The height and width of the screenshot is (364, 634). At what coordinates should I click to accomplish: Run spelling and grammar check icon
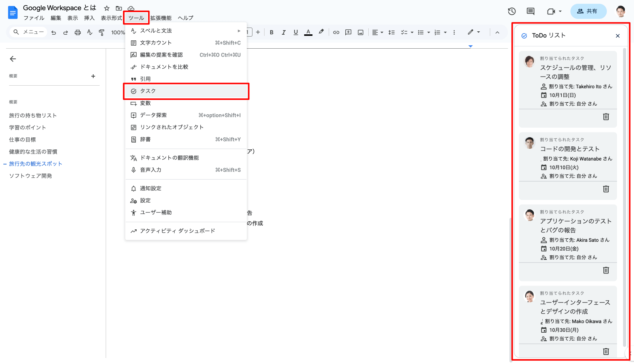pos(90,32)
